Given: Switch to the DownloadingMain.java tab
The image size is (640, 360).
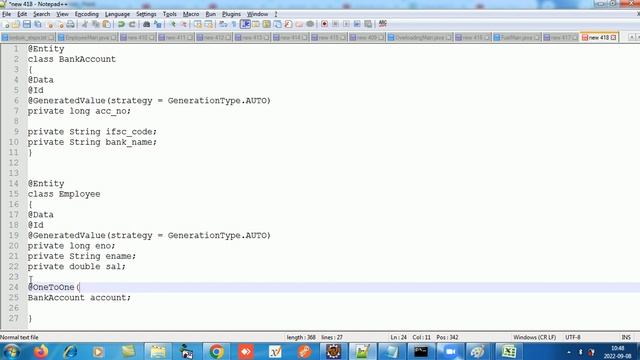Looking at the screenshot, I should tap(420, 38).
